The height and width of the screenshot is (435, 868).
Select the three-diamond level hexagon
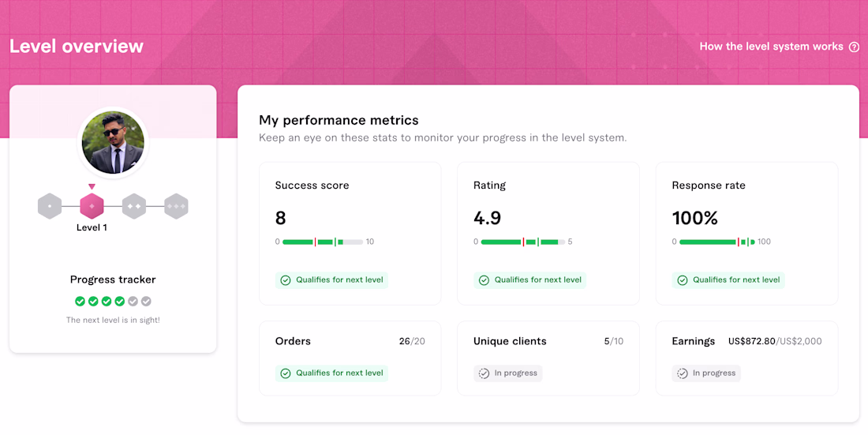click(176, 206)
